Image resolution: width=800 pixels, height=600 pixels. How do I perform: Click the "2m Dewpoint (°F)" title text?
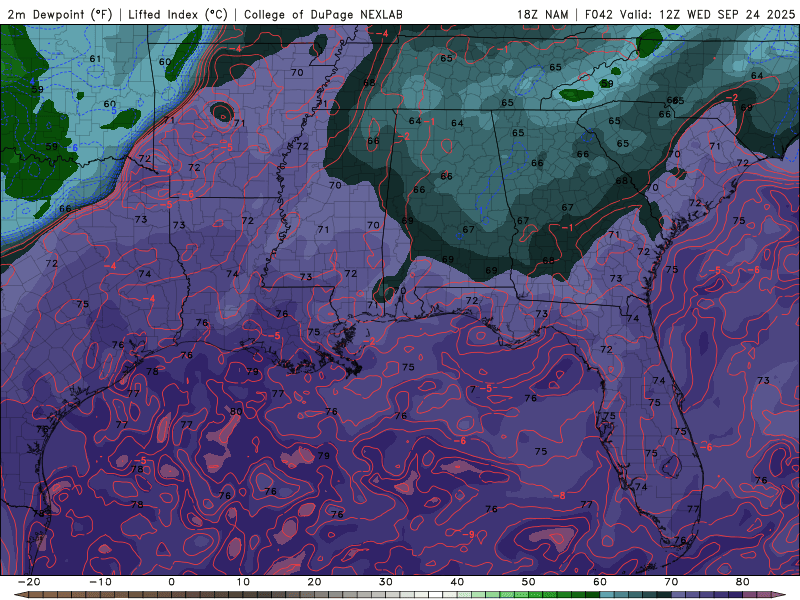click(59, 14)
